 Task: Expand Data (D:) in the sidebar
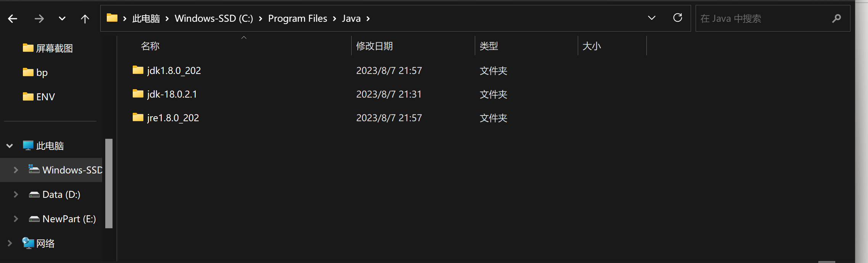[15, 194]
